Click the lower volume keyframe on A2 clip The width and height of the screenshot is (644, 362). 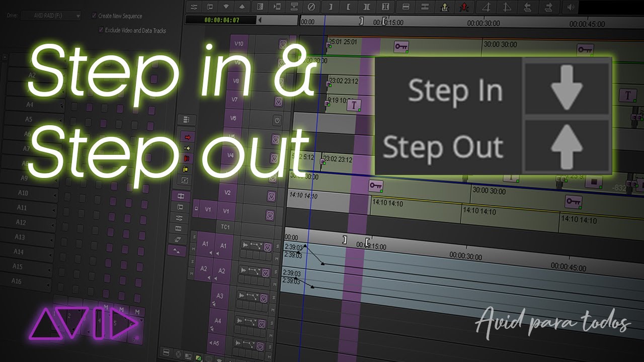[x=312, y=287]
